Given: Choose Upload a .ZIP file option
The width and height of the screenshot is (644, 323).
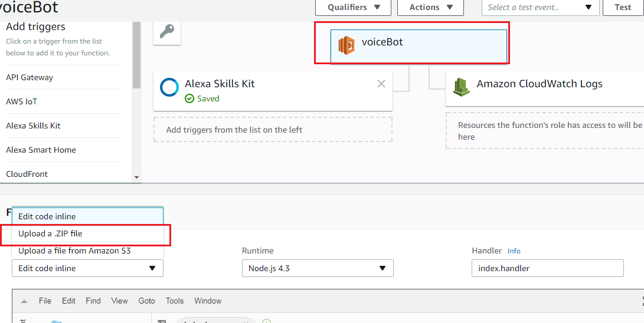Looking at the screenshot, I should coord(87,233).
